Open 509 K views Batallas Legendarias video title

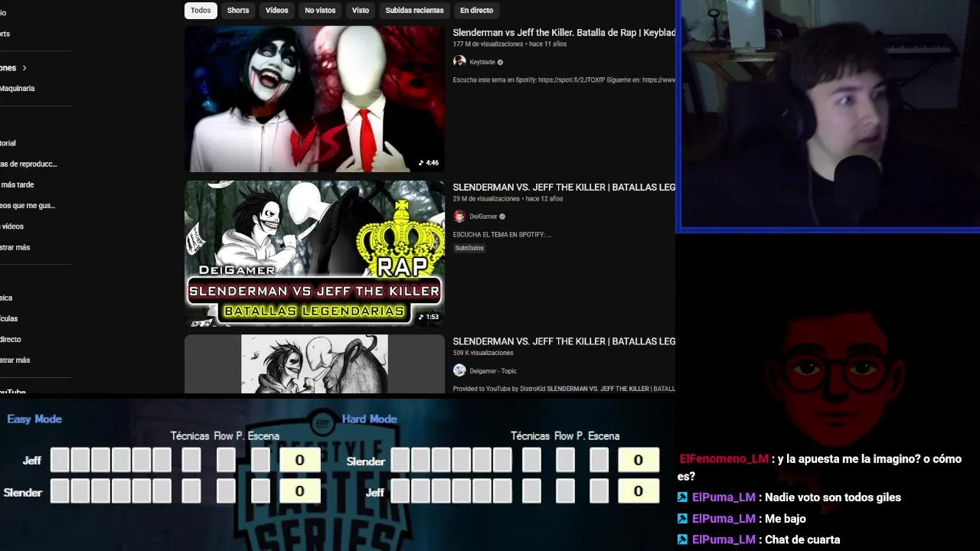[x=563, y=341]
